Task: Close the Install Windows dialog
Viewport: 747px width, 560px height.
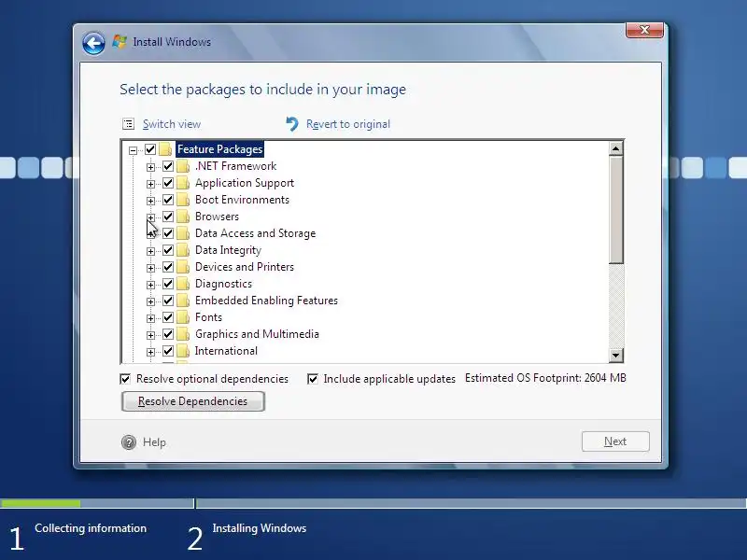Action: click(644, 30)
